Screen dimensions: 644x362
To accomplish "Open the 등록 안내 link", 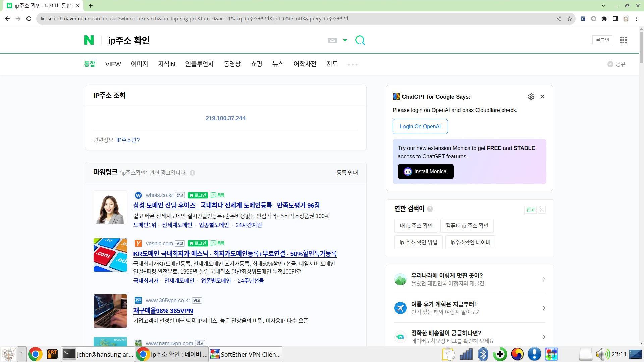I will pos(347,173).
